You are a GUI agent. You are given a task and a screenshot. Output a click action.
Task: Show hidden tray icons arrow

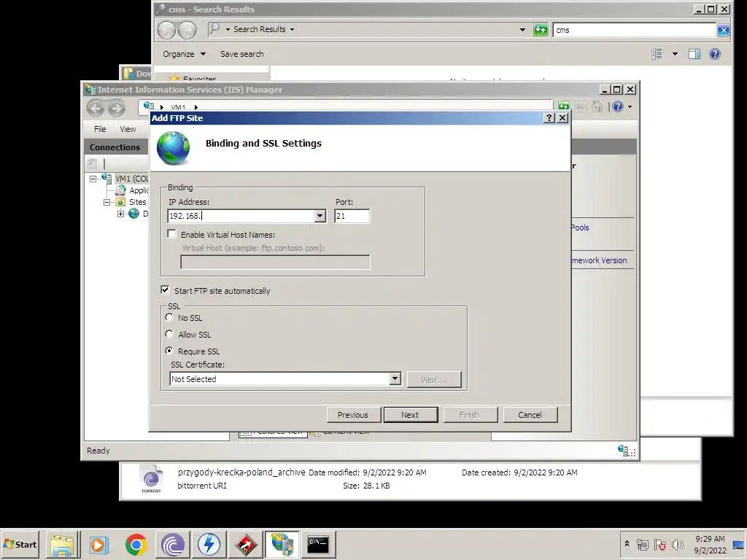(x=627, y=544)
